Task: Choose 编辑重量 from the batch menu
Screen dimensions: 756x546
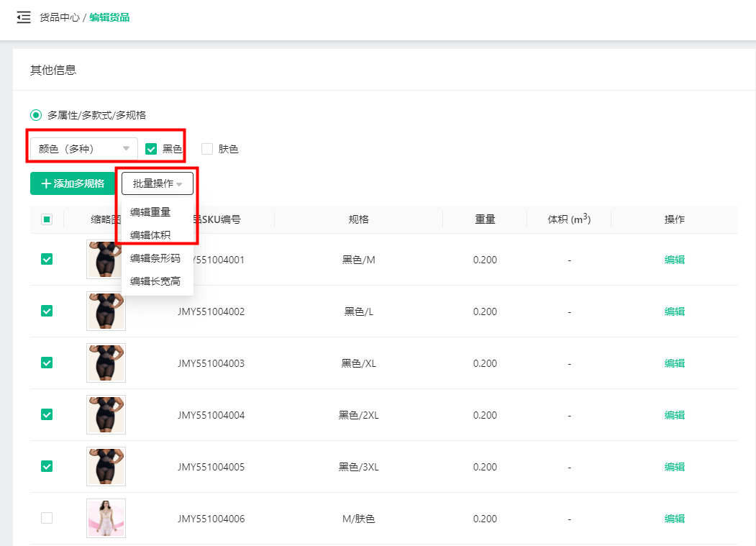Action: 150,212
